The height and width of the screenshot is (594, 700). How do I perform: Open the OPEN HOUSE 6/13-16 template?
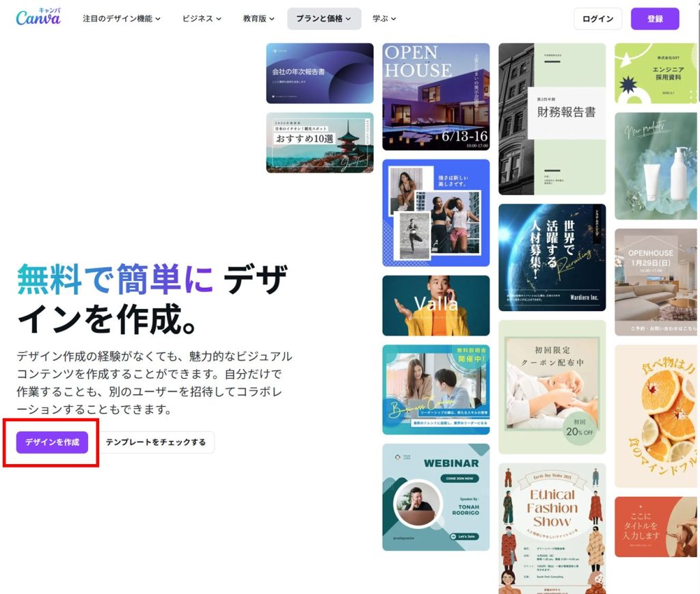tap(435, 96)
